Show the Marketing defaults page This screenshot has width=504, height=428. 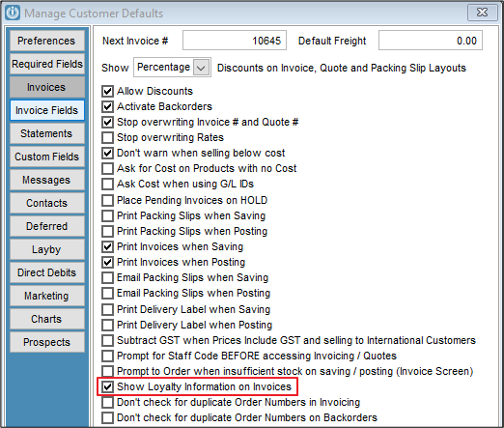(47, 296)
